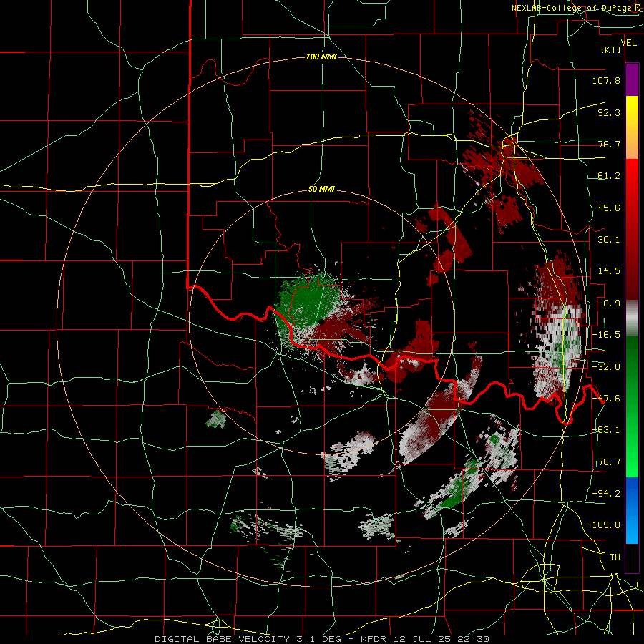Click the [KT] units label

click(611, 49)
